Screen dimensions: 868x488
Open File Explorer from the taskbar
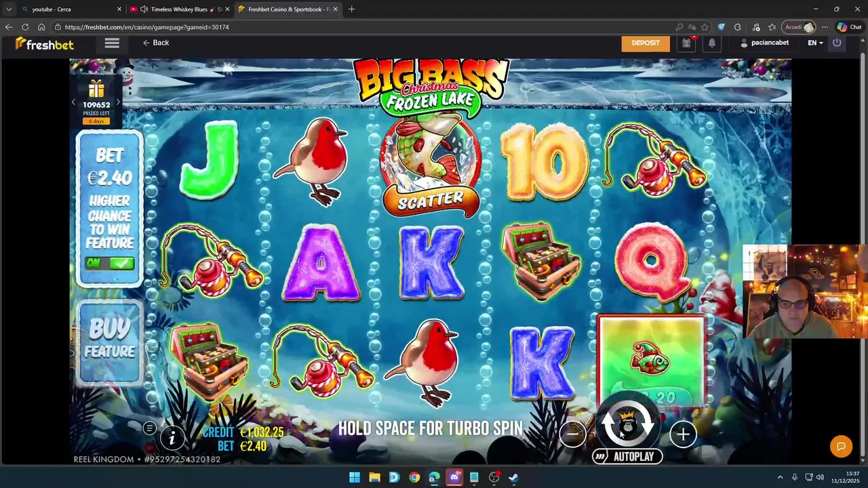pyautogui.click(x=374, y=477)
